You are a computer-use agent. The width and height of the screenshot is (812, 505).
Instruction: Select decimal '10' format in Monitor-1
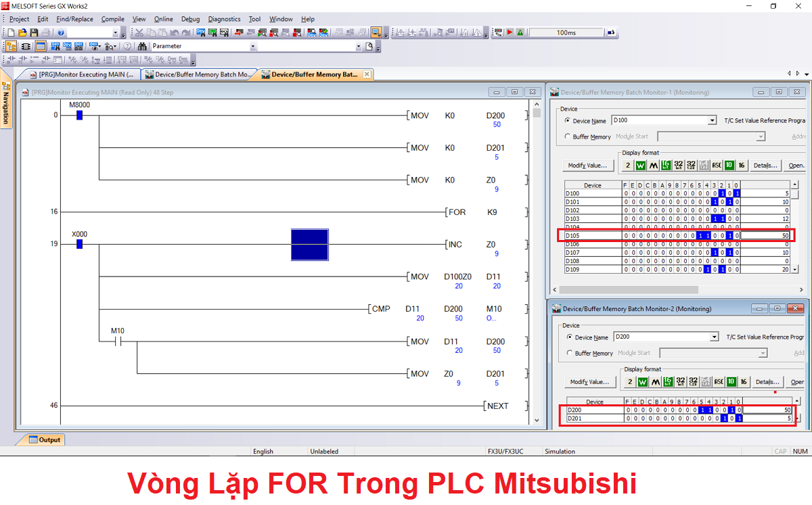[x=729, y=165]
